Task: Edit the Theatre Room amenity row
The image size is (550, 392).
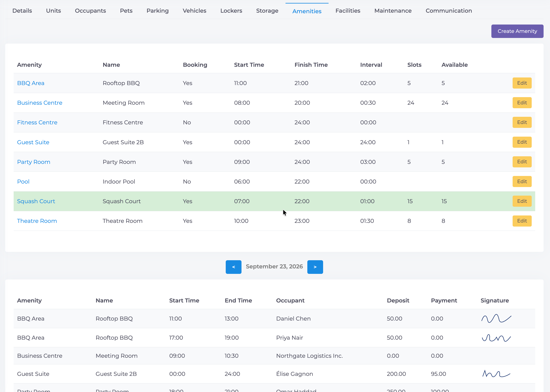Action: click(522, 221)
